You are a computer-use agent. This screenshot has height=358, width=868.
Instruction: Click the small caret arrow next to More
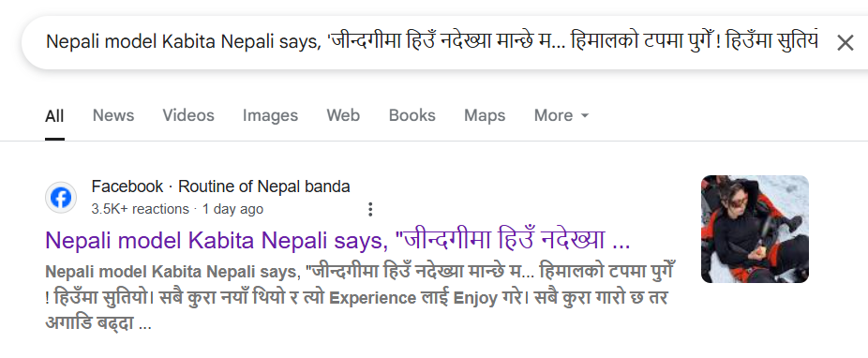click(x=585, y=115)
